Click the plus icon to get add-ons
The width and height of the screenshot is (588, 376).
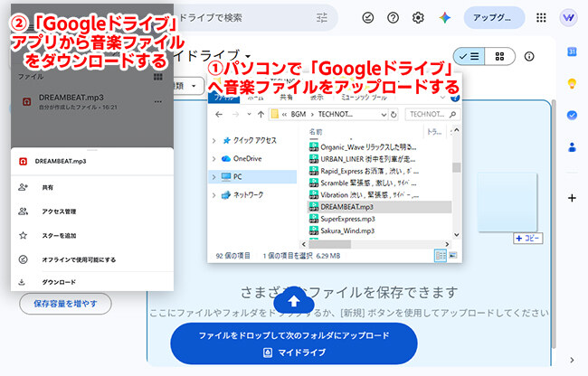(572, 198)
